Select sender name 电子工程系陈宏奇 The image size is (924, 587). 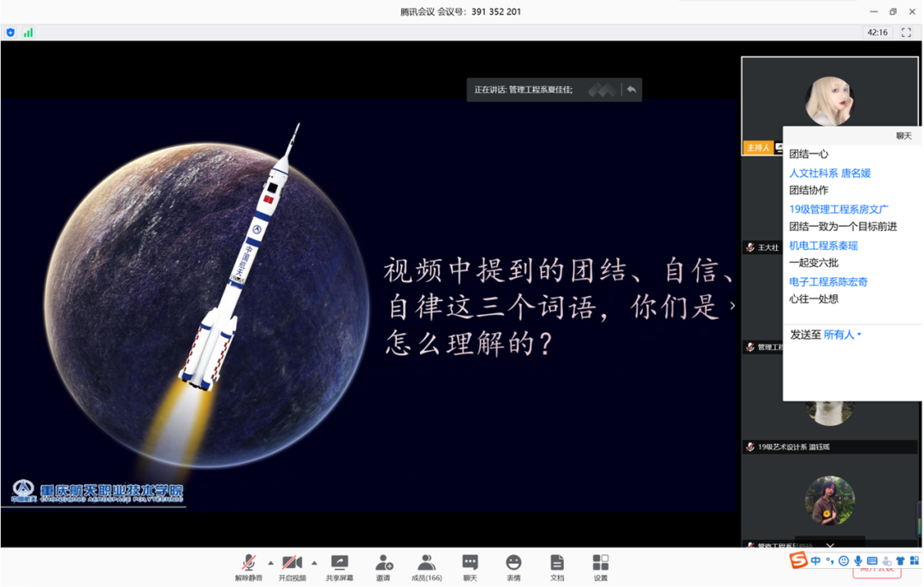click(x=828, y=282)
